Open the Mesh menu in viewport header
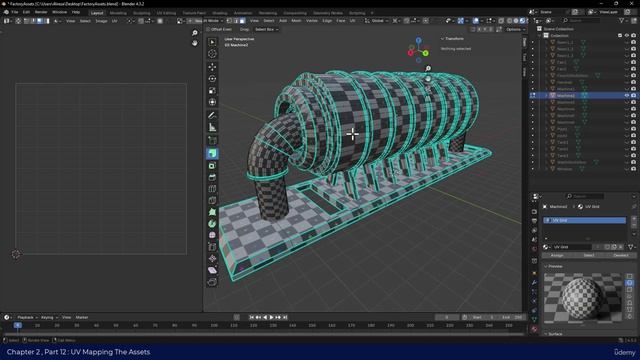Screen dimensions: 640x360 pyautogui.click(x=296, y=20)
